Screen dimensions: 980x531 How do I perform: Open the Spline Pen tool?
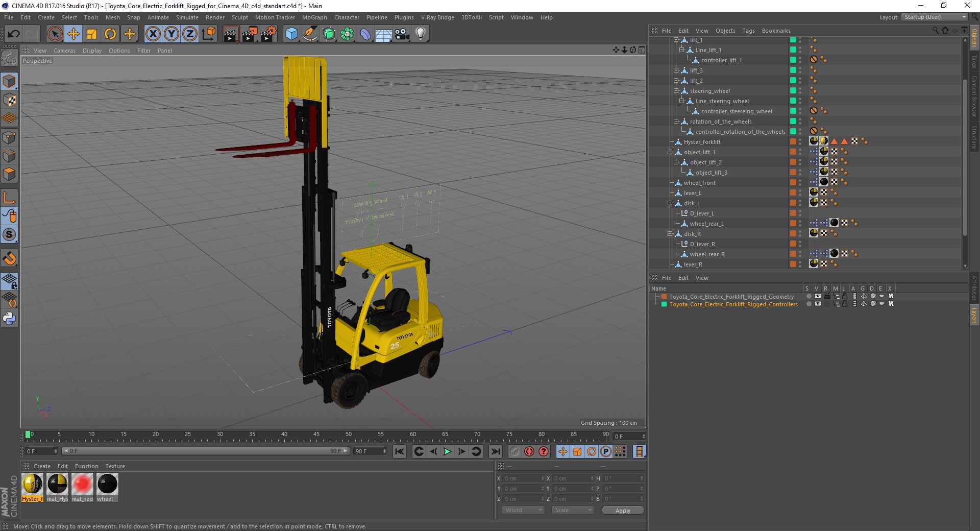310,34
